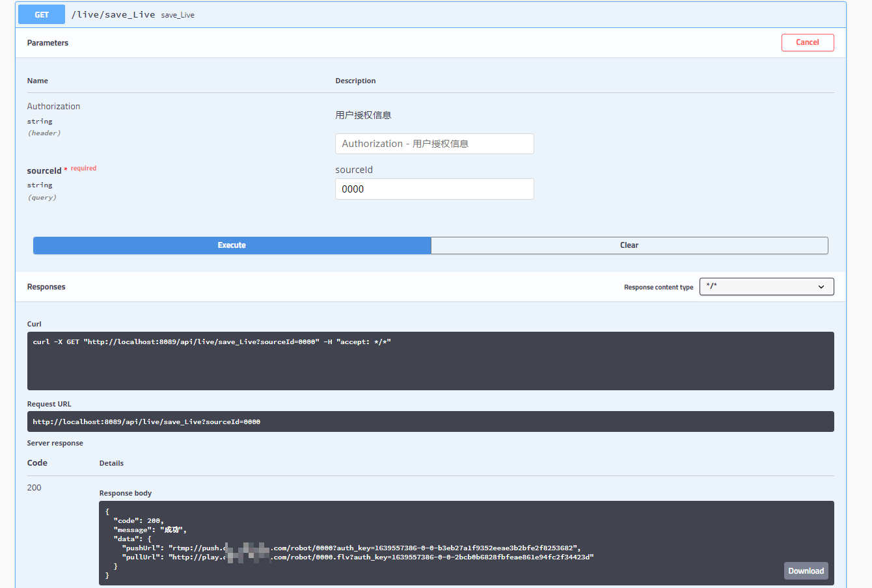Image resolution: width=872 pixels, height=588 pixels.
Task: Click the save_Live summary text
Action: pyautogui.click(x=178, y=15)
